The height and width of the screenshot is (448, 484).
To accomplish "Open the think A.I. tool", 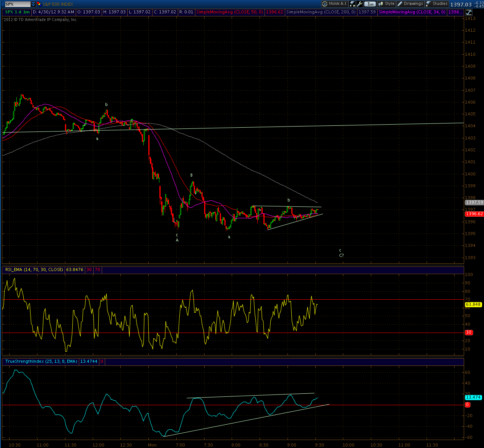I will pos(335,4).
